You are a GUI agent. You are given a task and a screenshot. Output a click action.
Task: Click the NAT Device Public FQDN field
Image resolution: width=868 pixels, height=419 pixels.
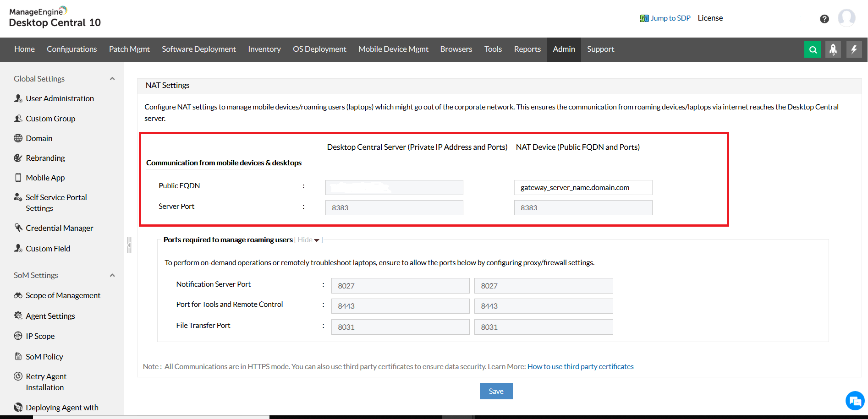click(583, 187)
